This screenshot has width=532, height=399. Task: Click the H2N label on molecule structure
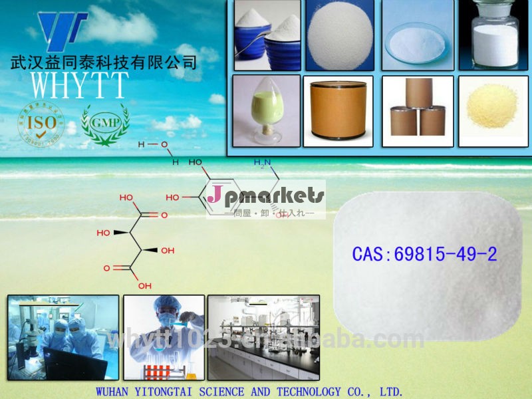[262, 163]
